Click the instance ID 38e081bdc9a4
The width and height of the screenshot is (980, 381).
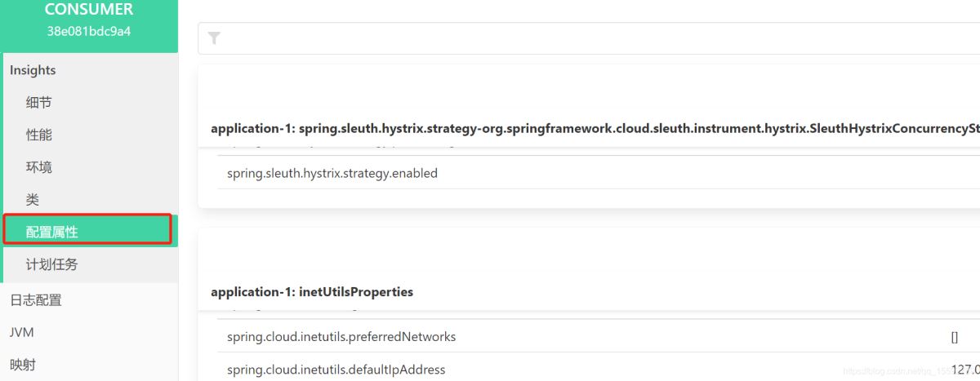[x=88, y=31]
